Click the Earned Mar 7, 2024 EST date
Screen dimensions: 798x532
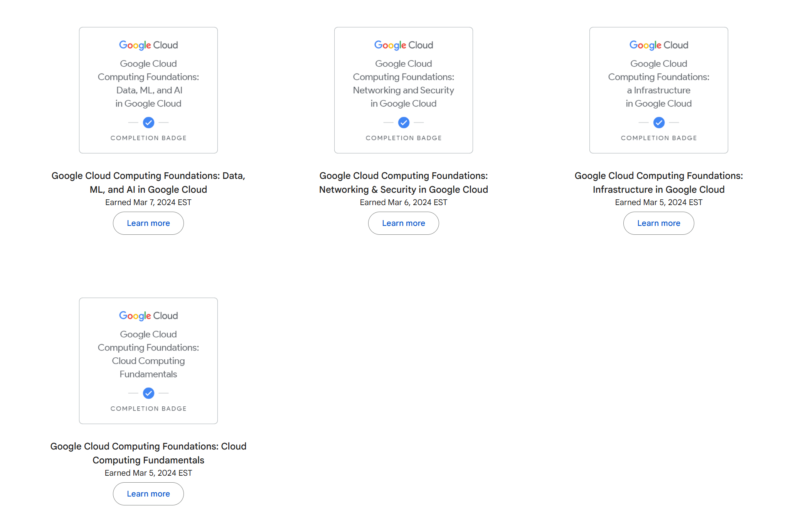click(148, 202)
